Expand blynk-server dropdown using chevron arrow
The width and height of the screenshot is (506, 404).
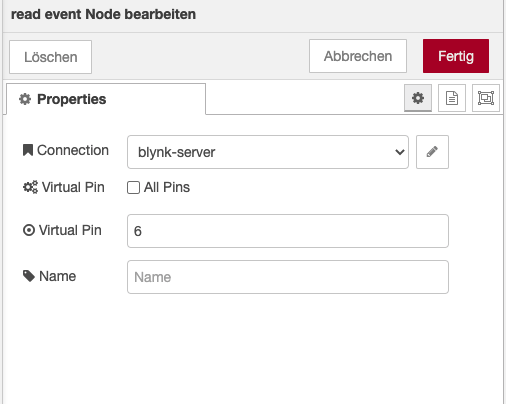400,152
